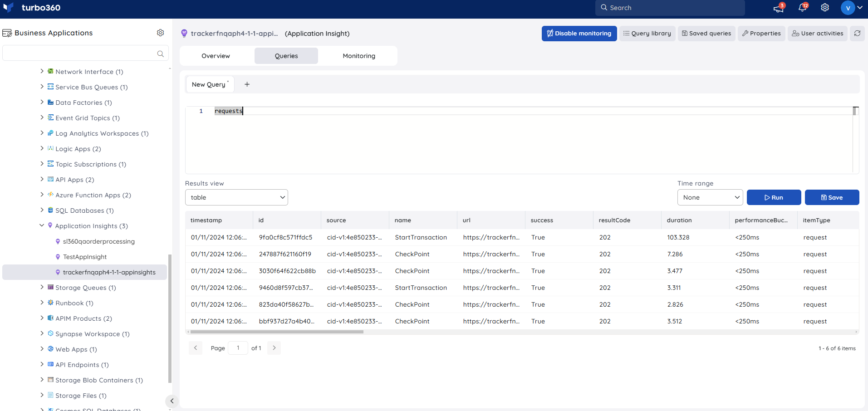This screenshot has width=868, height=411.
Task: Go to the previous results page
Action: click(x=196, y=348)
